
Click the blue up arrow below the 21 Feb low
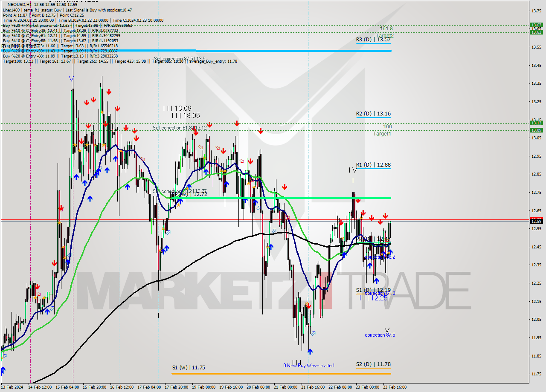tap(310, 351)
